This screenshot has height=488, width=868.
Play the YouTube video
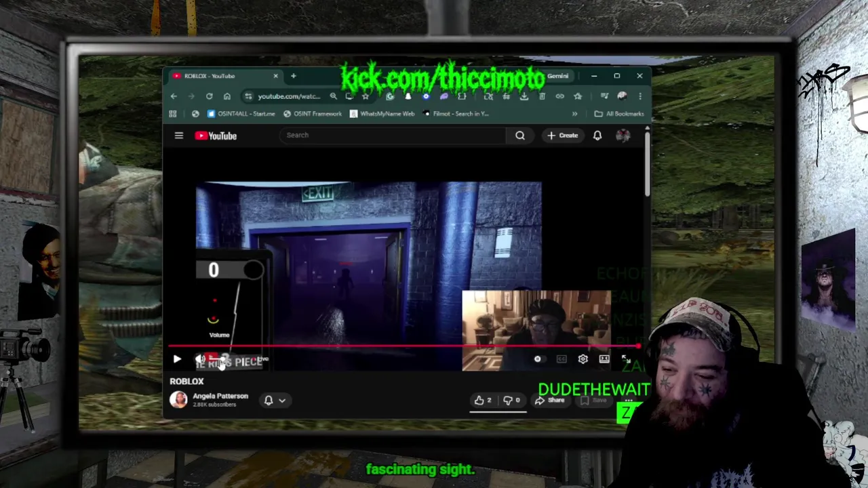(x=177, y=359)
